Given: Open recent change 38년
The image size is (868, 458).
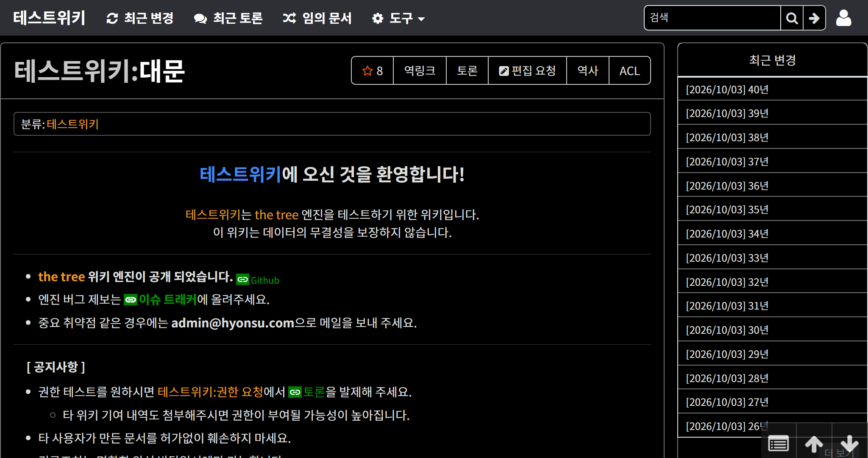Looking at the screenshot, I should [772, 137].
